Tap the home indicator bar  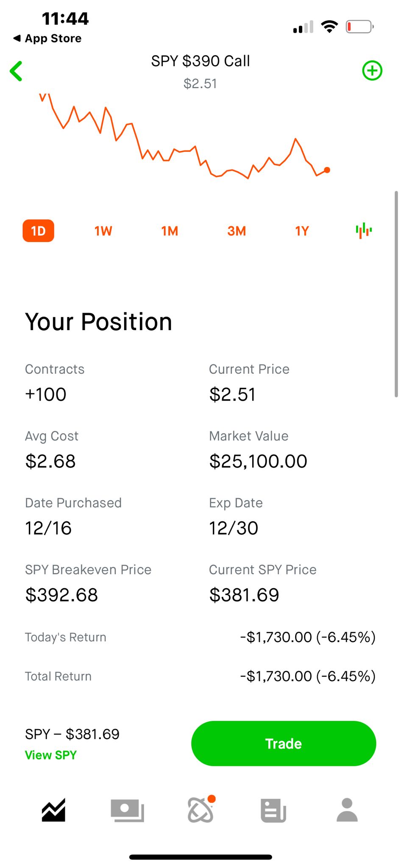[200, 857]
